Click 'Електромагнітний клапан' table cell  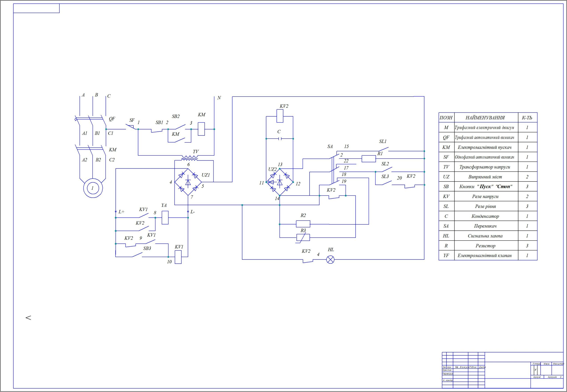click(x=486, y=255)
